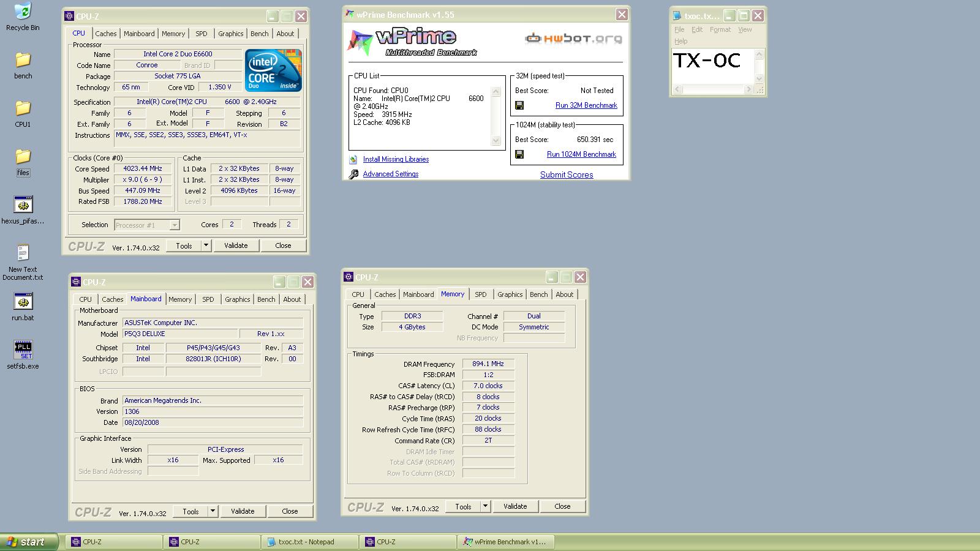Open Bench tab in the Mainboard window
Screen dimensions: 980x551
point(266,299)
